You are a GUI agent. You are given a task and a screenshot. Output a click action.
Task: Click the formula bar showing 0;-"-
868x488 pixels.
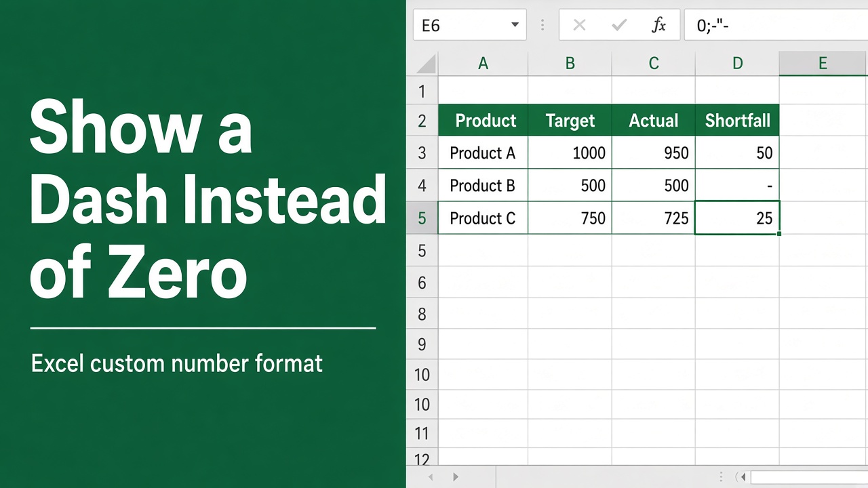[x=776, y=26]
